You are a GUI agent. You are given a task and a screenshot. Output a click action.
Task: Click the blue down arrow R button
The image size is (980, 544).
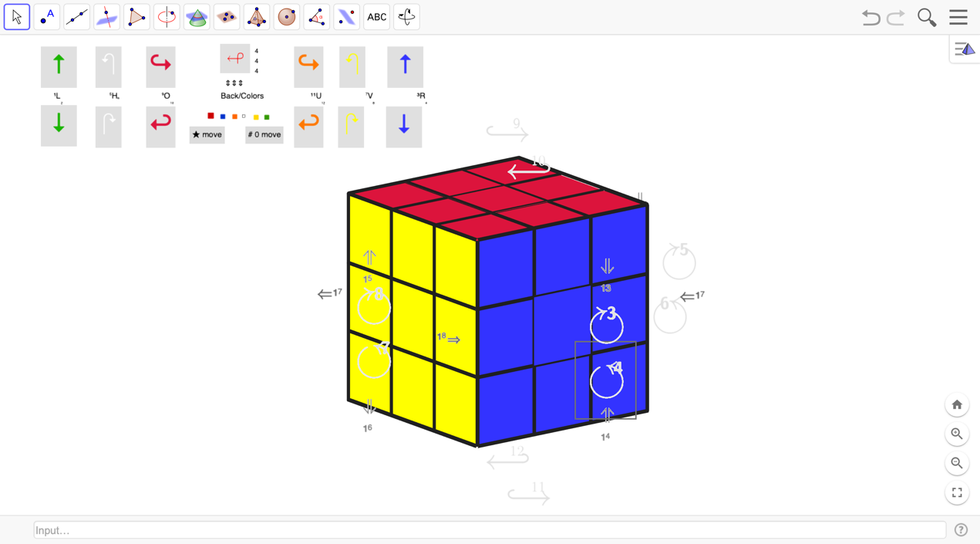point(404,127)
